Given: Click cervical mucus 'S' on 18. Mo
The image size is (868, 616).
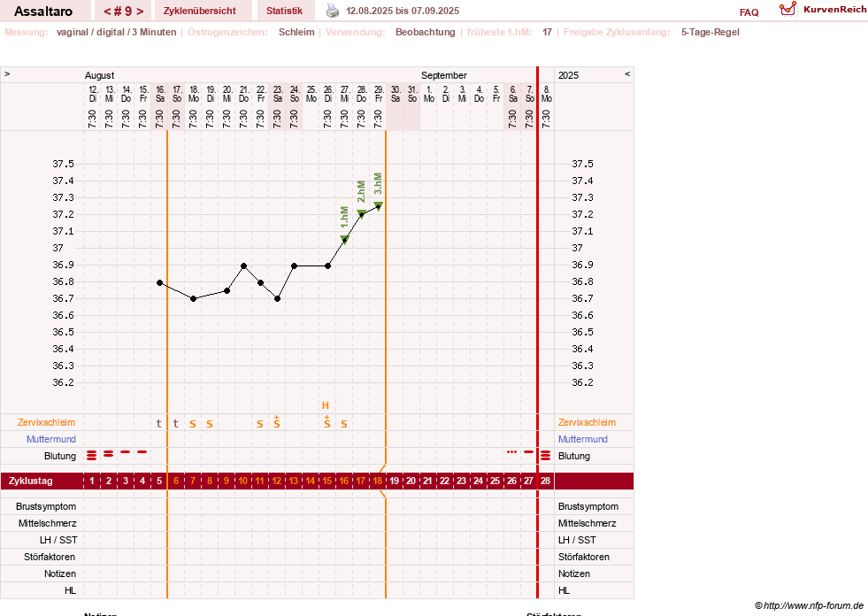Looking at the screenshot, I should coord(193,424).
